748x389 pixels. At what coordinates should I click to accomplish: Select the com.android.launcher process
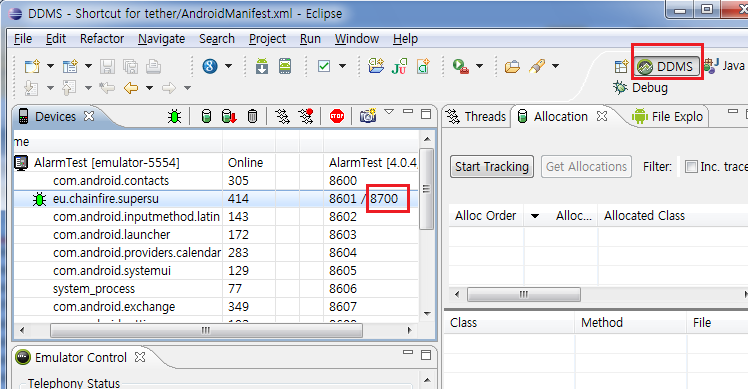click(216, 235)
